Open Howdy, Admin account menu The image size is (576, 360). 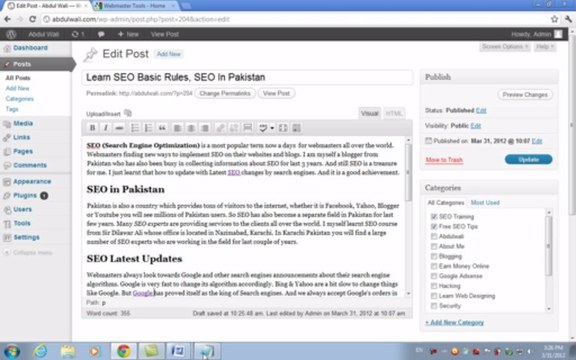(x=537, y=34)
